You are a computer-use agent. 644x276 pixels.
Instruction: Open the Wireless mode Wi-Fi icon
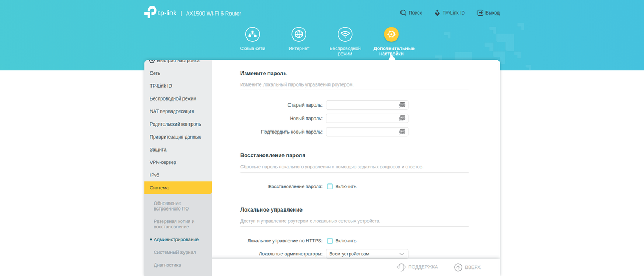click(x=345, y=35)
